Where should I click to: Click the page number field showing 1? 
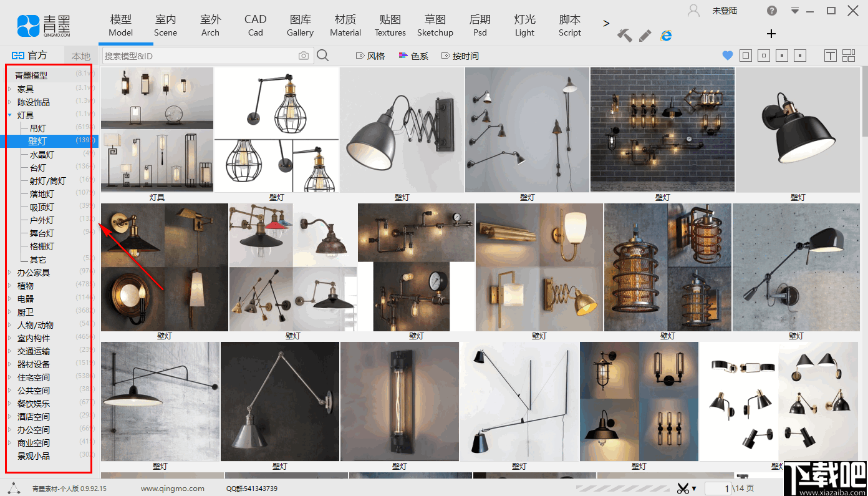(x=718, y=489)
